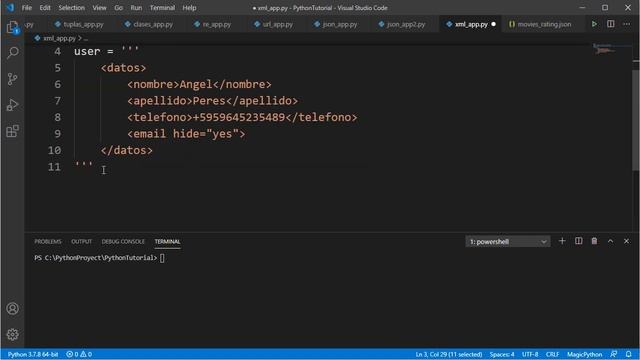
Task: Change CRLF end of line sequence
Action: [552, 354]
